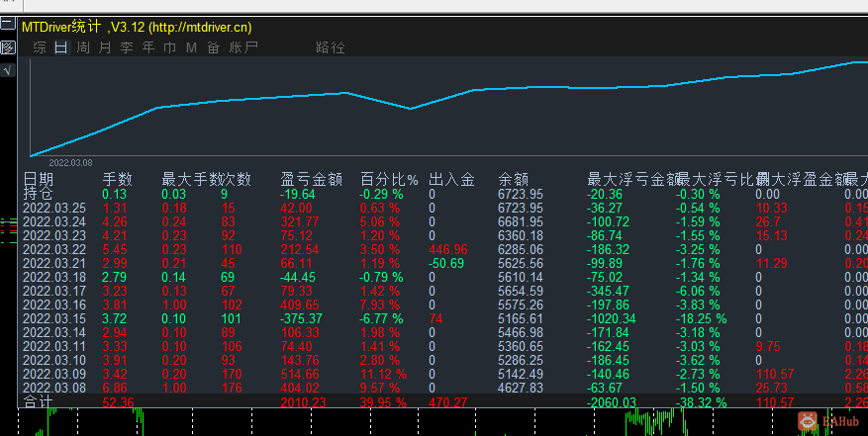The width and height of the screenshot is (868, 436).
Task: Select the 2022.03.22 date row
Action: (54, 249)
